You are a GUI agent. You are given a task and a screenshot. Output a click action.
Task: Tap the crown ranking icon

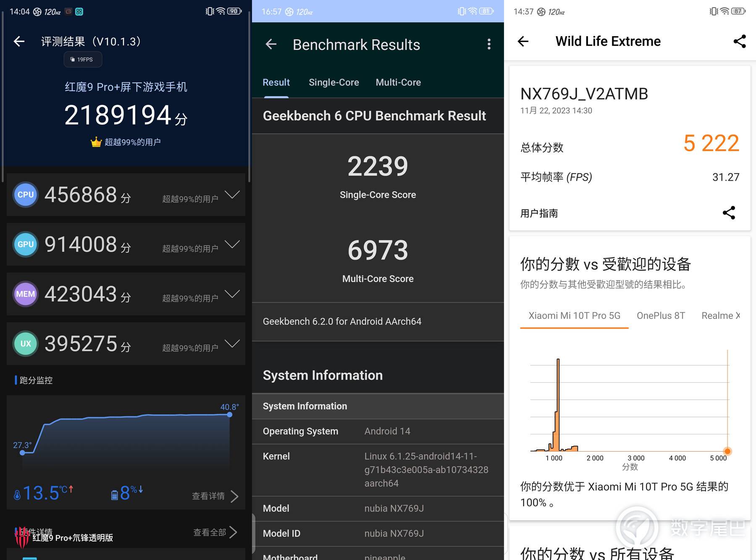pyautogui.click(x=96, y=142)
